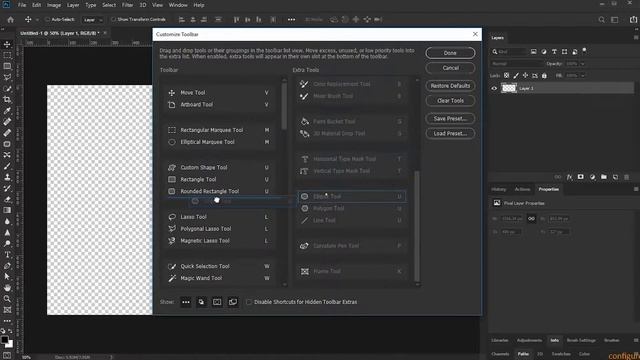
Task: Click the create new layer icon
Action: tap(615, 177)
